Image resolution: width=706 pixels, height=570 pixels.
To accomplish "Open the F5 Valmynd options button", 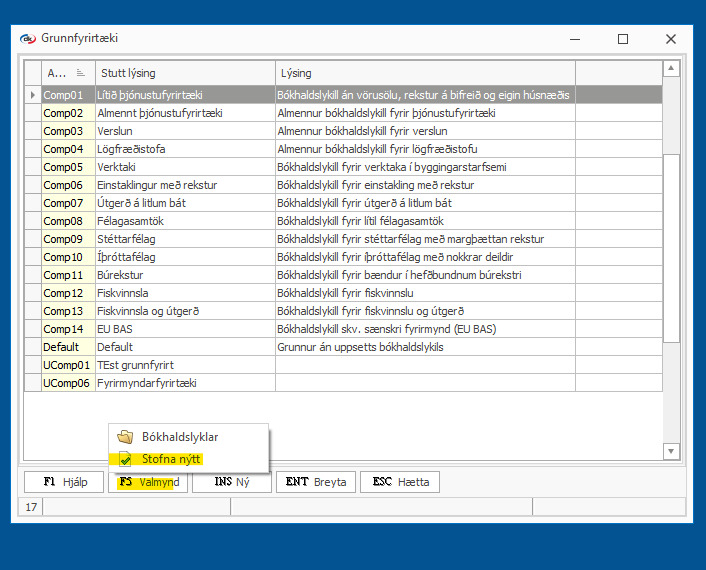I will click(149, 482).
